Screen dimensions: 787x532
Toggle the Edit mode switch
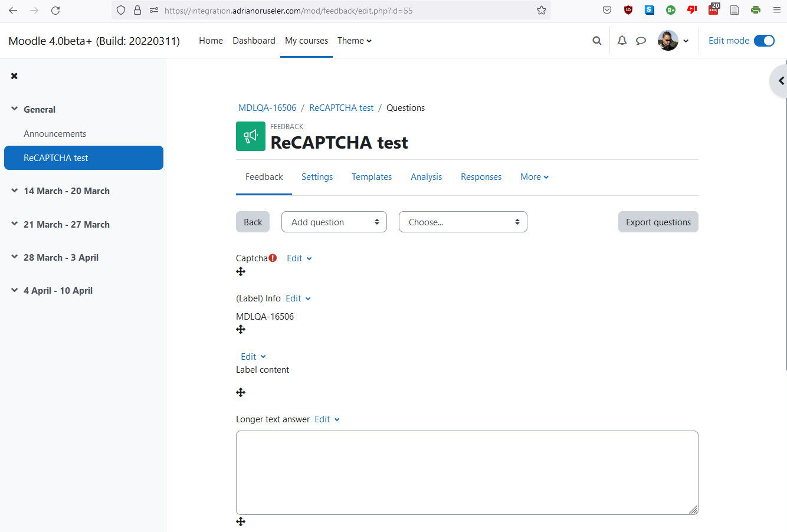tap(765, 41)
